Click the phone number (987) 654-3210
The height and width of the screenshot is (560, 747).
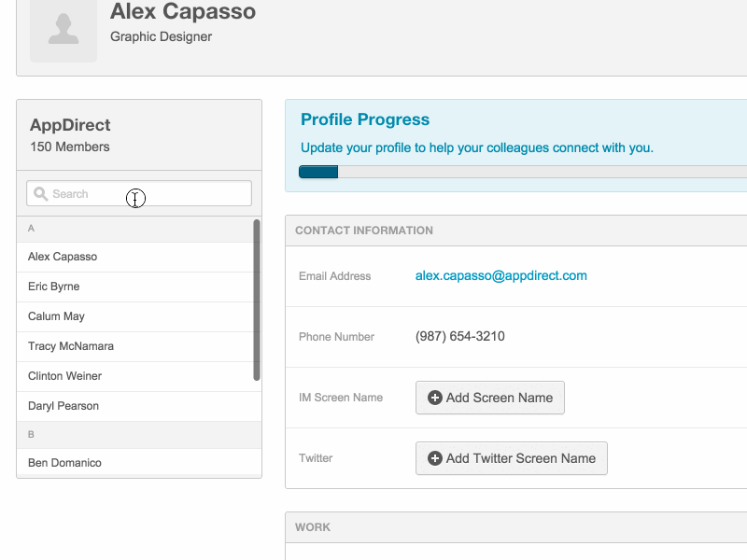click(x=460, y=336)
